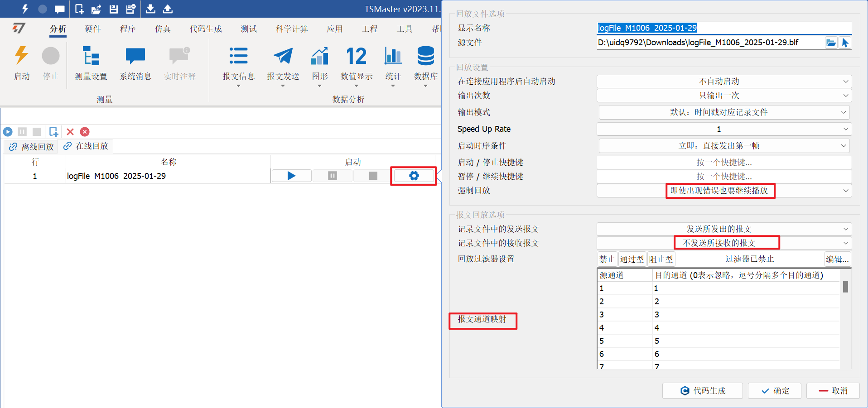This screenshot has width=868, height=408.
Task: Click title bar save icon
Action: click(x=114, y=9)
